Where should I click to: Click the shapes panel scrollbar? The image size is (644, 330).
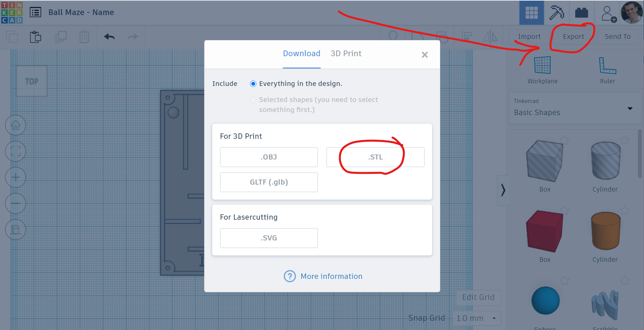(640, 154)
